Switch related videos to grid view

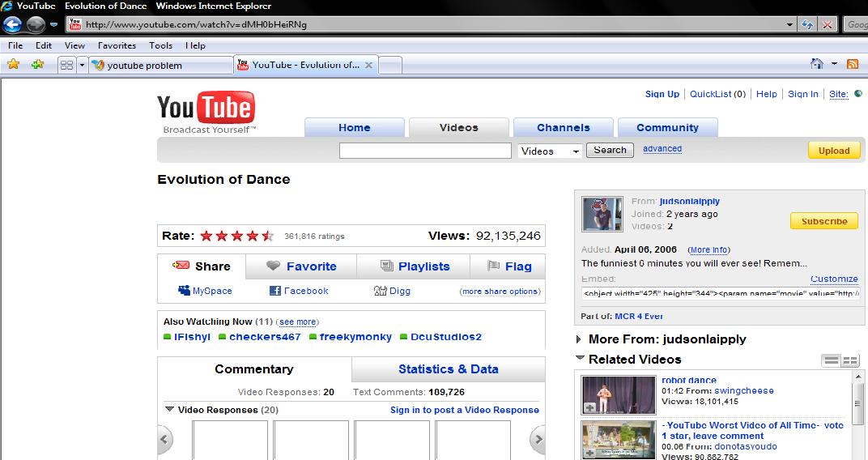point(850,360)
